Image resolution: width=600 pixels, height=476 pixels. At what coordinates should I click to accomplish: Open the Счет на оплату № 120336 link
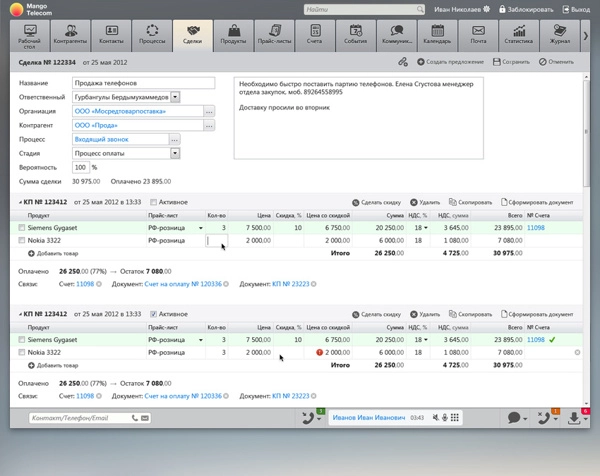pos(183,284)
